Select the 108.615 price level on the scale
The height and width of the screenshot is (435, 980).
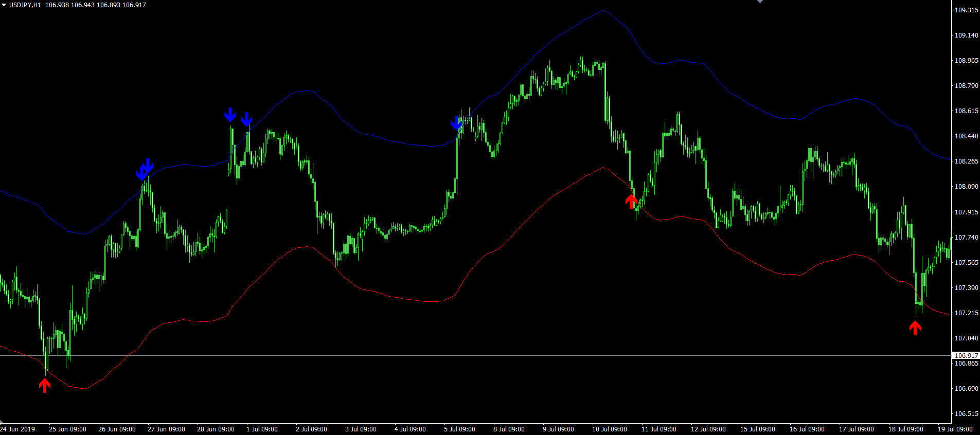coord(967,111)
